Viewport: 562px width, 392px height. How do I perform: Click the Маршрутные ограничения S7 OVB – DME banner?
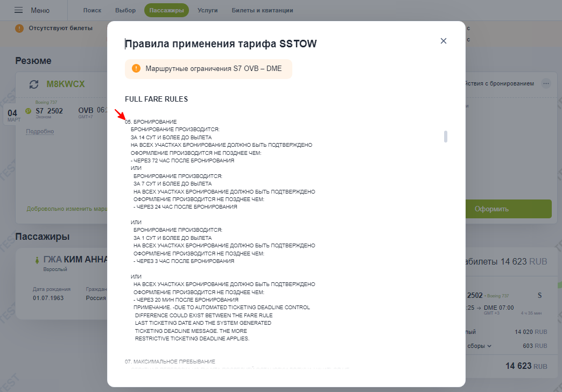[x=209, y=69]
